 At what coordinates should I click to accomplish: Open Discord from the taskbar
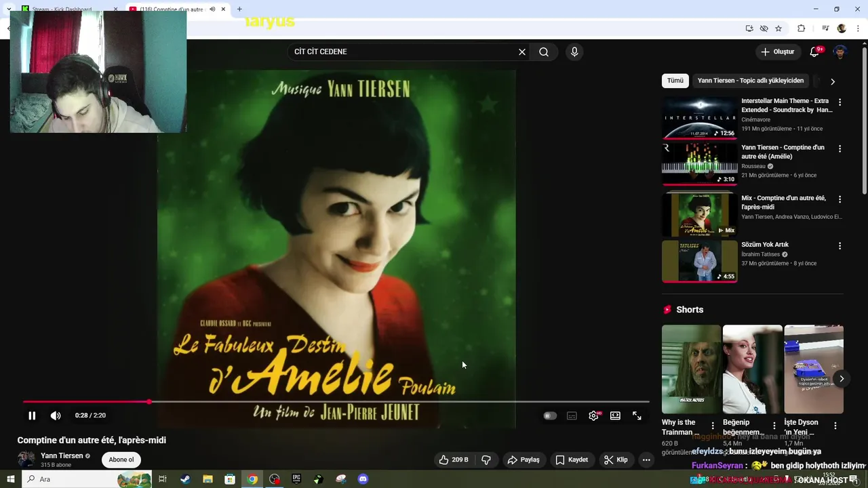tap(363, 479)
